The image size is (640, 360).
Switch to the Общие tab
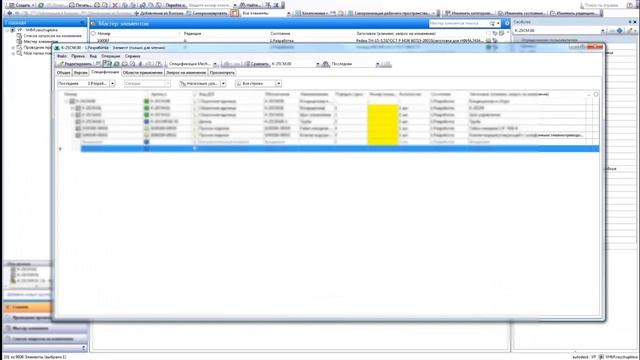(63, 73)
